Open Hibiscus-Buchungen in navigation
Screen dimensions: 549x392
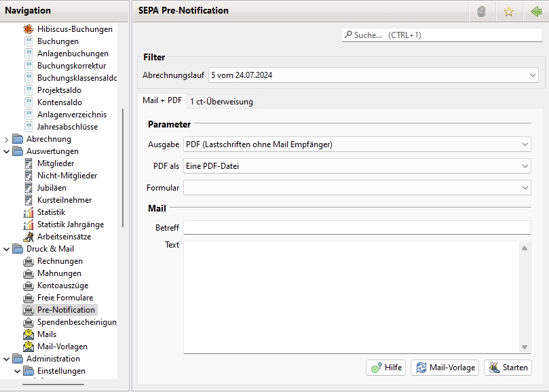(75, 29)
